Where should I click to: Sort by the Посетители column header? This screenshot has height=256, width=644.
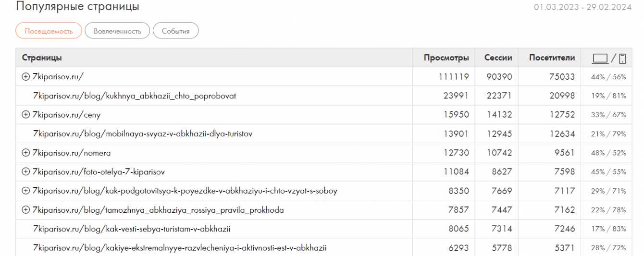point(552,58)
